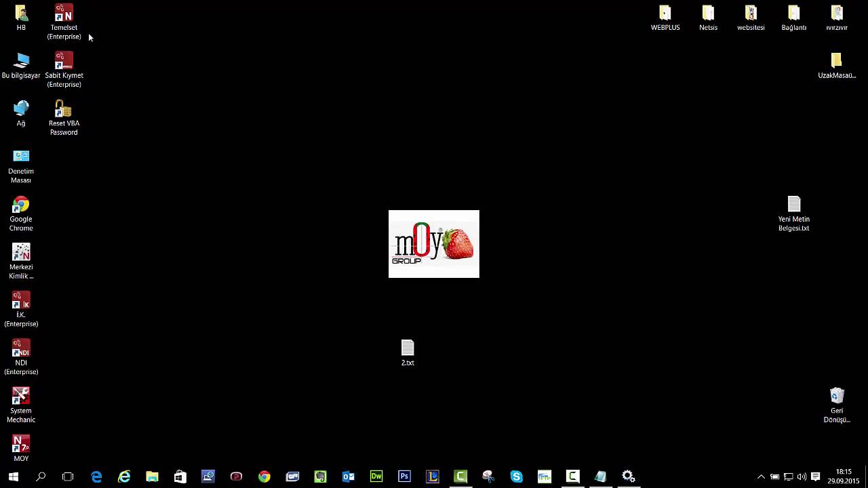Viewport: 868px width, 488px height.
Task: Click Show desktop strip at taskbar end
Action: coord(866,476)
